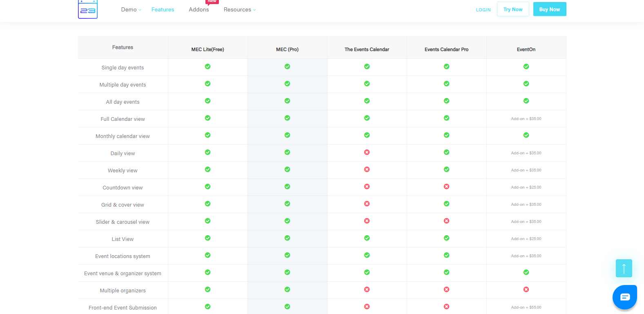Click The Events Calendar red cross for Daily view
This screenshot has height=314, width=644.
click(367, 152)
